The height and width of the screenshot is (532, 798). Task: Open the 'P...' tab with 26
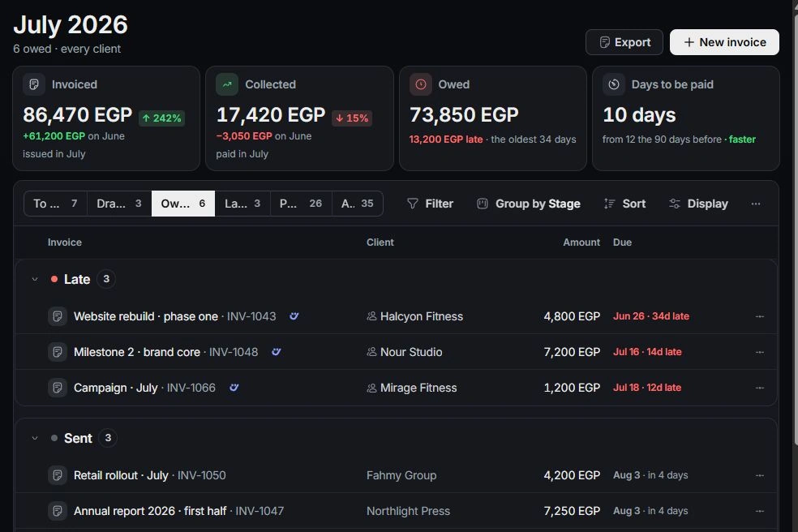302,204
